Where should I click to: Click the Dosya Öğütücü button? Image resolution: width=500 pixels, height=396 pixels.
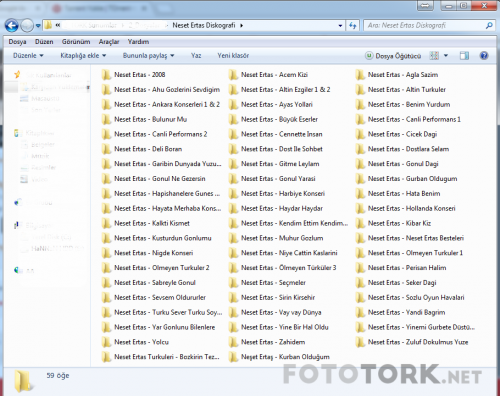click(x=393, y=56)
